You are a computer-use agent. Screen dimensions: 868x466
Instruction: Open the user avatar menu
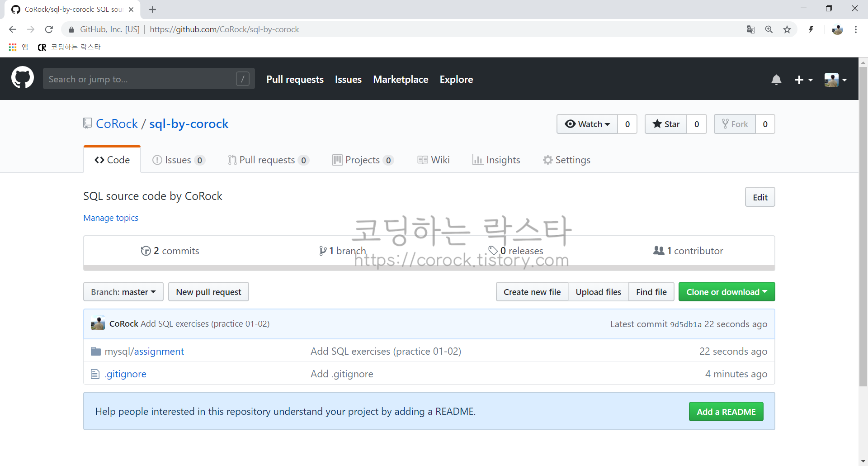click(835, 80)
